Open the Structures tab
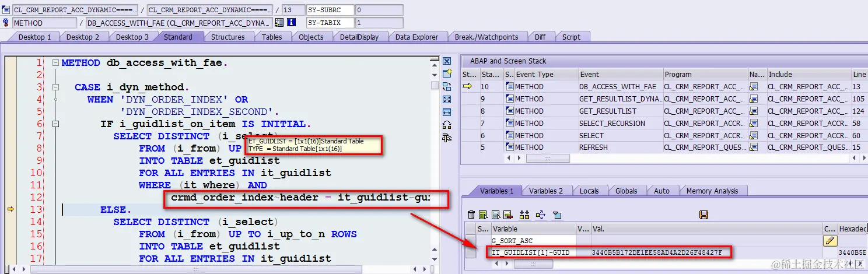 (228, 37)
